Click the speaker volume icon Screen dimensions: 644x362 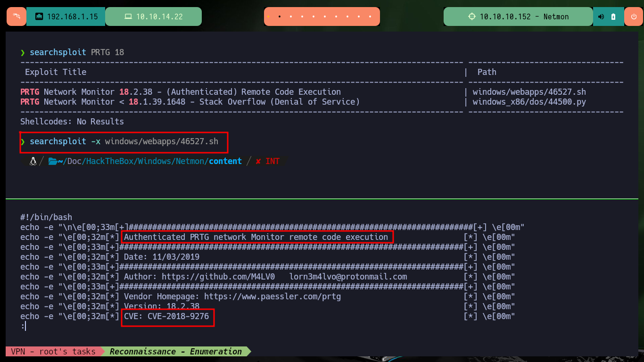[601, 16]
